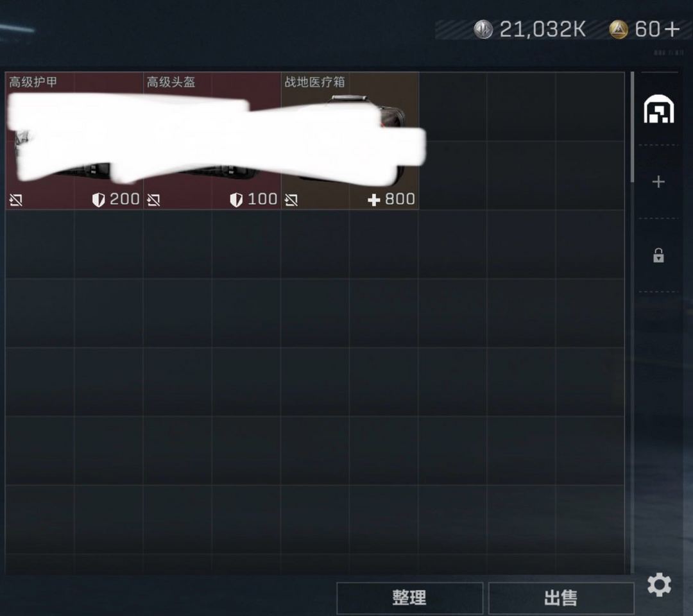Click the gold triangle currency icon
693x616 pixels.
tap(619, 30)
